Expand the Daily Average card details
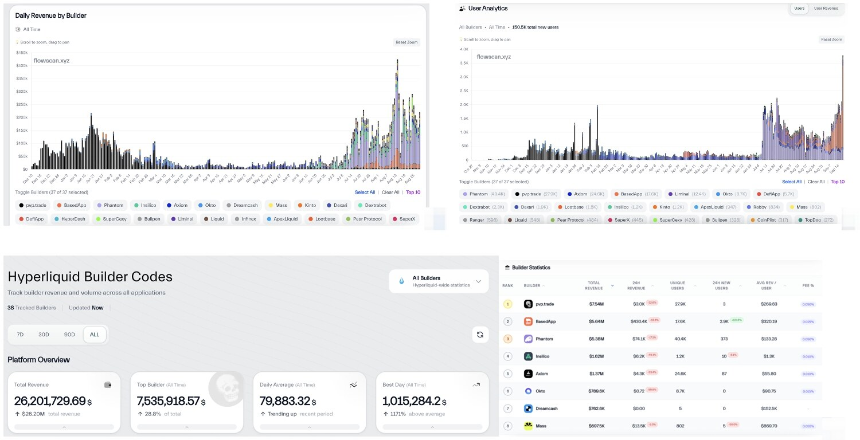The width and height of the screenshot is (860, 440). click(310, 425)
